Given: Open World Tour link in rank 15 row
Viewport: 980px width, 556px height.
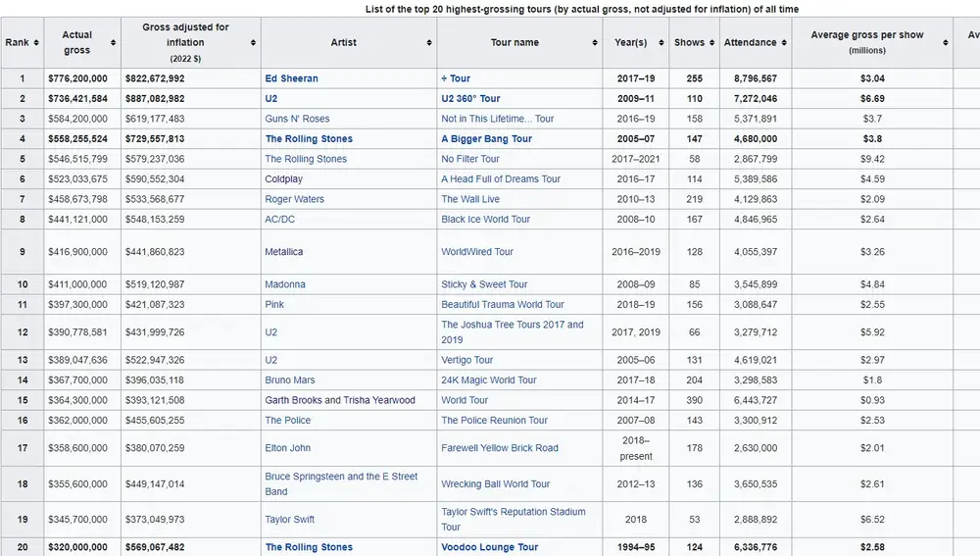Looking at the screenshot, I should 465,400.
